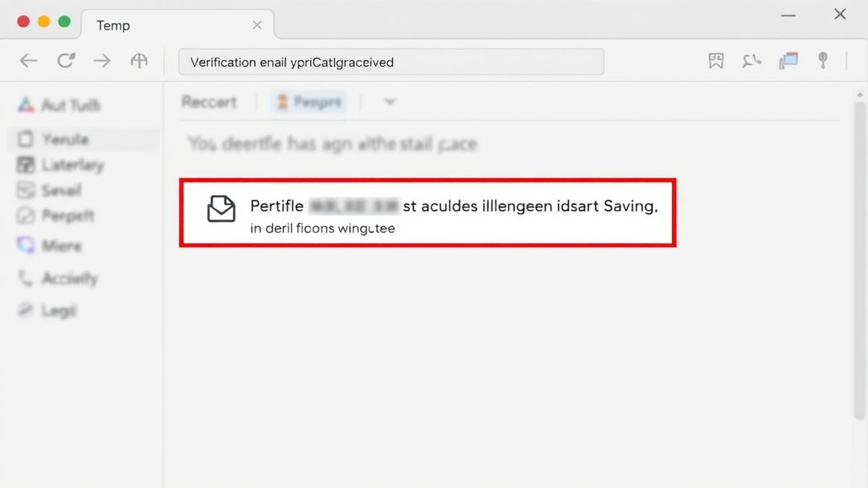Switch to the highlighted Pewgre tab
868x488 pixels.
pos(309,102)
